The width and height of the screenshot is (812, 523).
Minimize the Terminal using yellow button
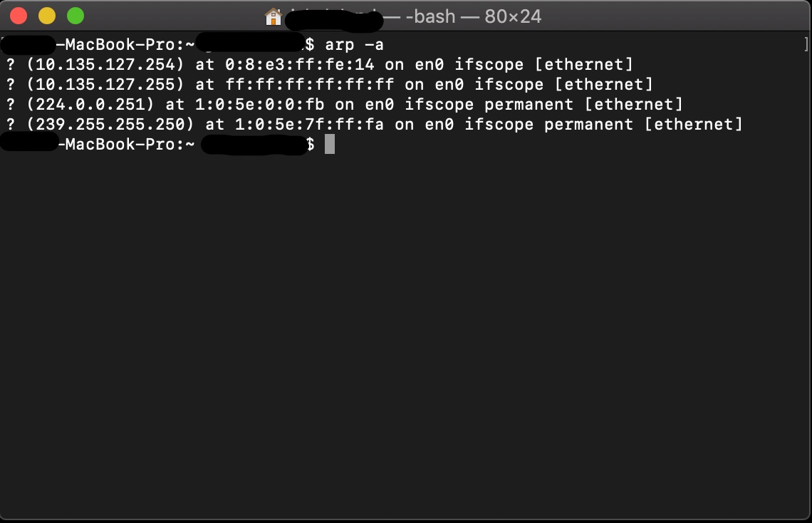pyautogui.click(x=47, y=16)
